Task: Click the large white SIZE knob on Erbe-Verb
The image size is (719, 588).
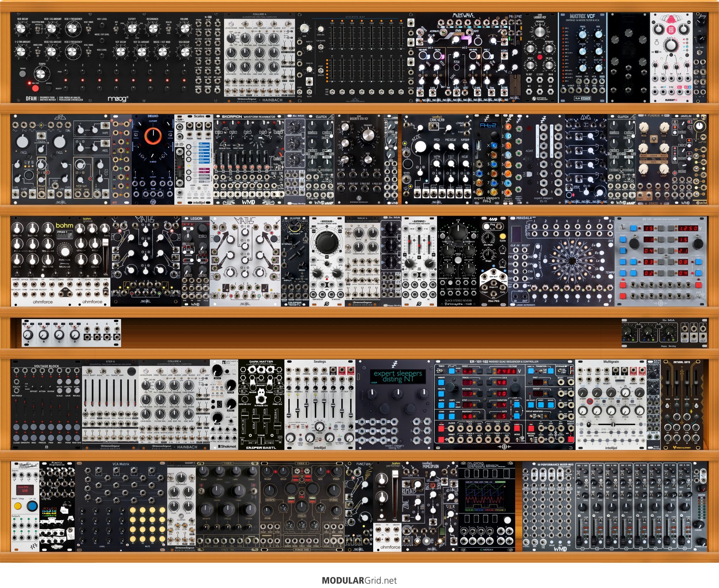Action: (420, 146)
